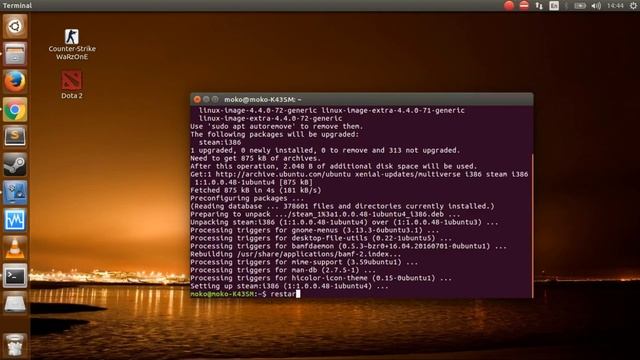Open the Files manager from the launcher

(x=15, y=54)
